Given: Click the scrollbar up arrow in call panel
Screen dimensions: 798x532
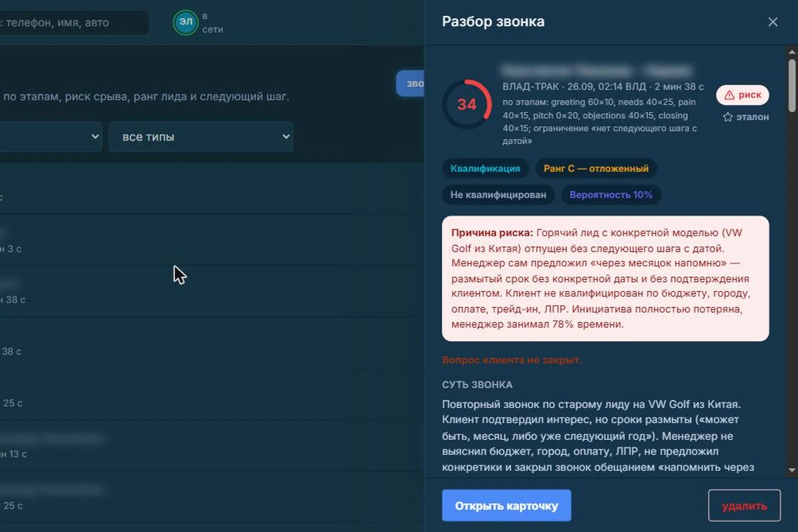Looking at the screenshot, I should click(792, 52).
